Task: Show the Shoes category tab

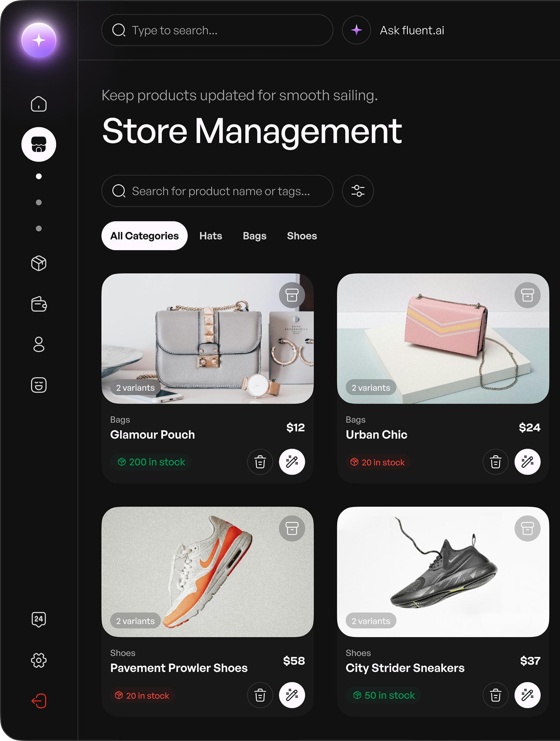Action: pos(302,236)
